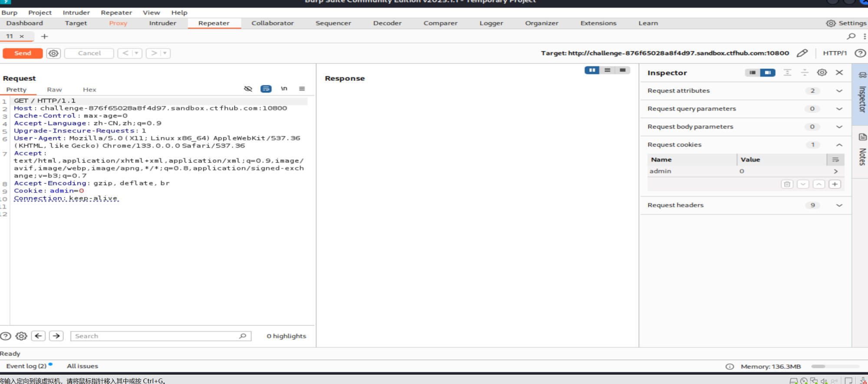Click the search magnifier icon at top right

pyautogui.click(x=851, y=36)
